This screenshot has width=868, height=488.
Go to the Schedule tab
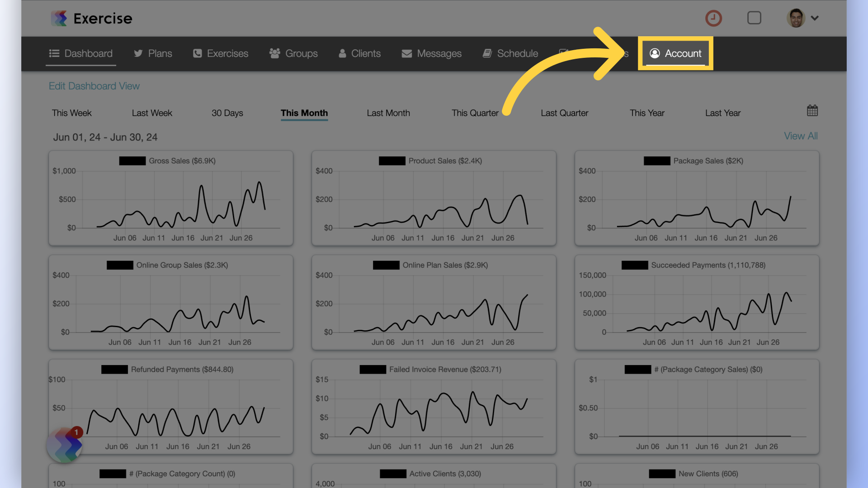click(x=510, y=53)
